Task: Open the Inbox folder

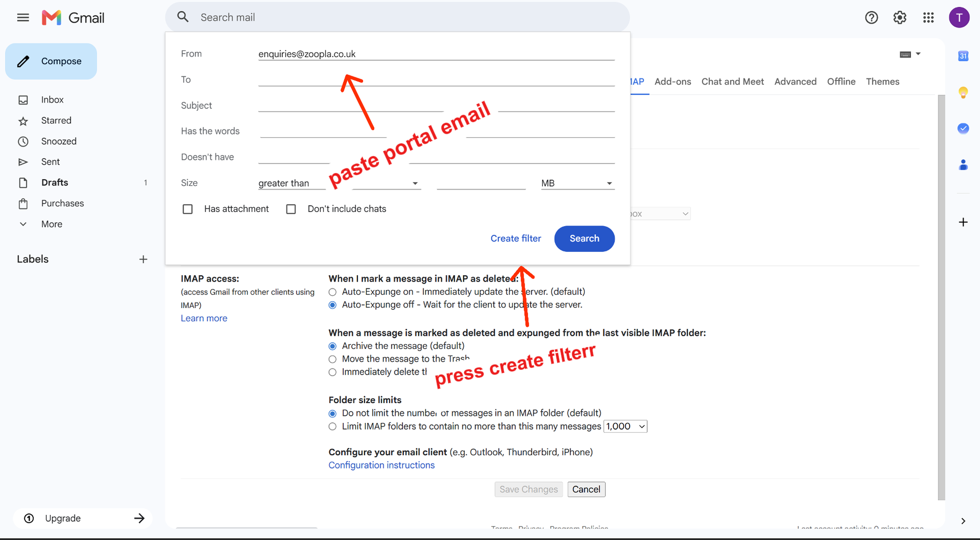Action: point(52,100)
